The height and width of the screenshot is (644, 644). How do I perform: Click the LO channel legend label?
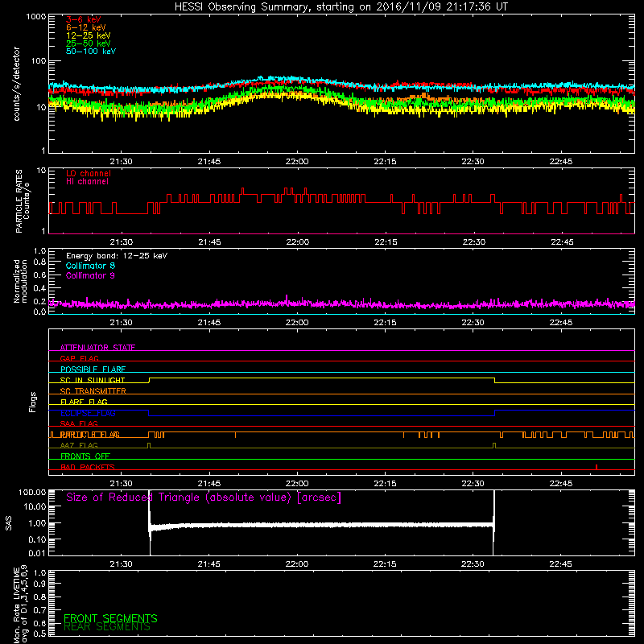point(89,173)
